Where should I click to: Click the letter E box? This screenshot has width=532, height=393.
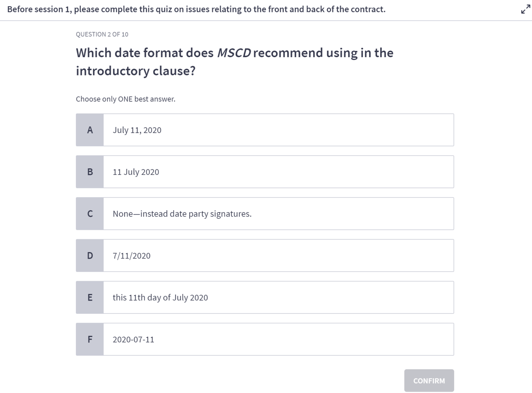click(90, 297)
